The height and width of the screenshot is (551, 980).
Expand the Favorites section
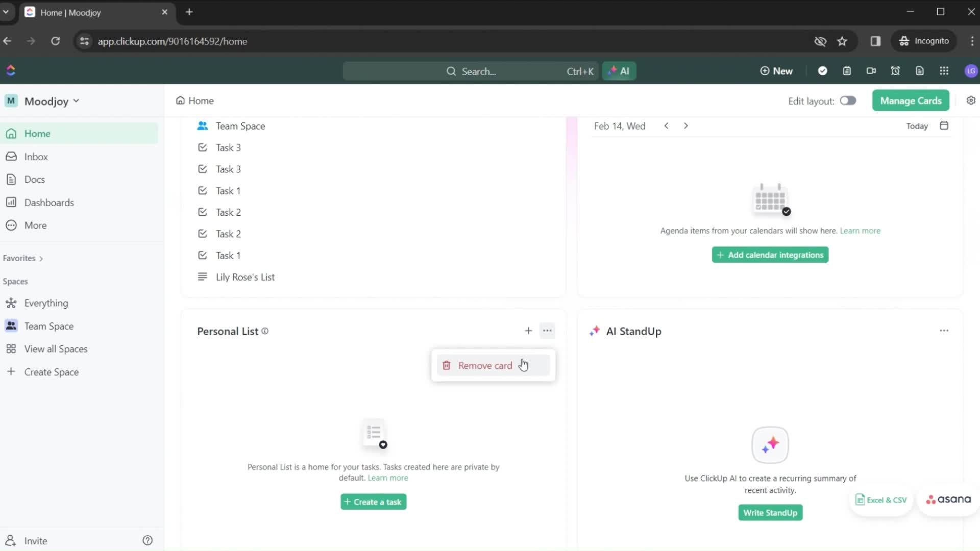point(41,258)
